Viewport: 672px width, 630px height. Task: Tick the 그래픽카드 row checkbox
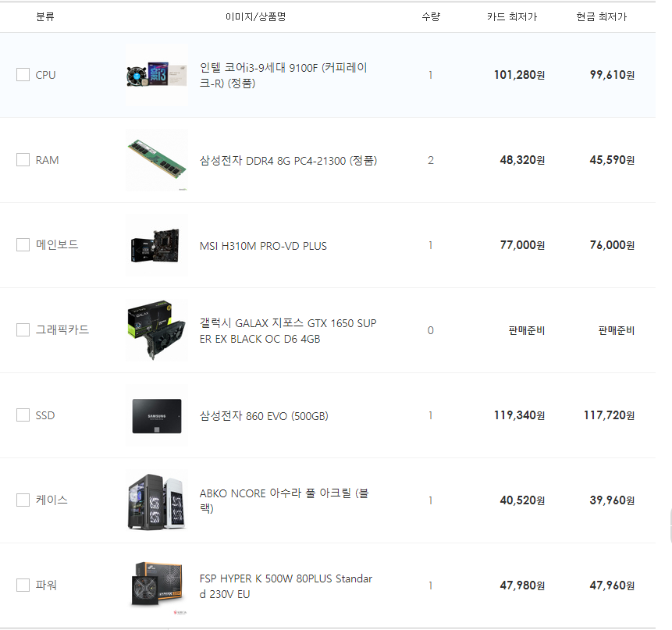tap(23, 330)
